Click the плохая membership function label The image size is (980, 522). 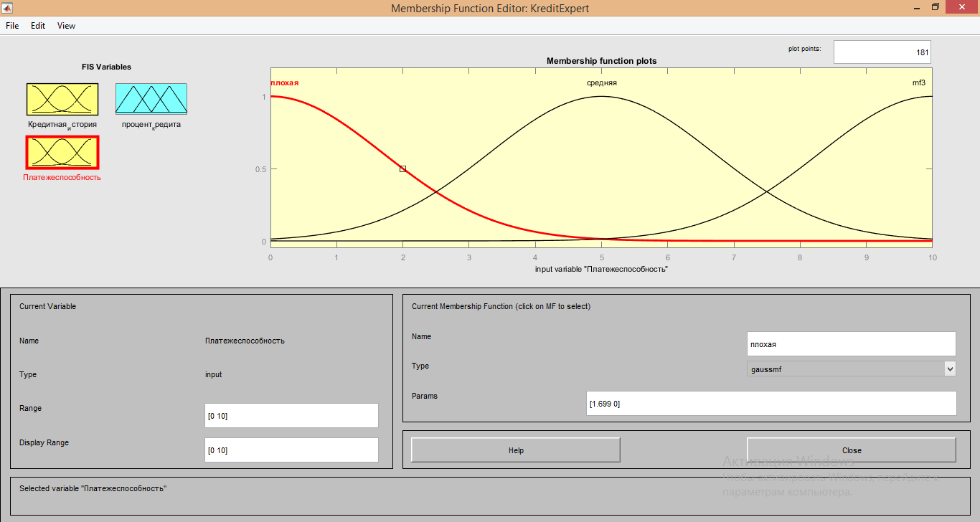tap(284, 82)
